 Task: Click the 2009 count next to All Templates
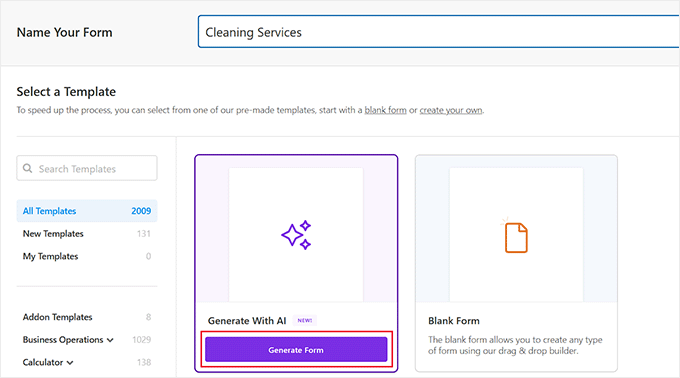141,211
